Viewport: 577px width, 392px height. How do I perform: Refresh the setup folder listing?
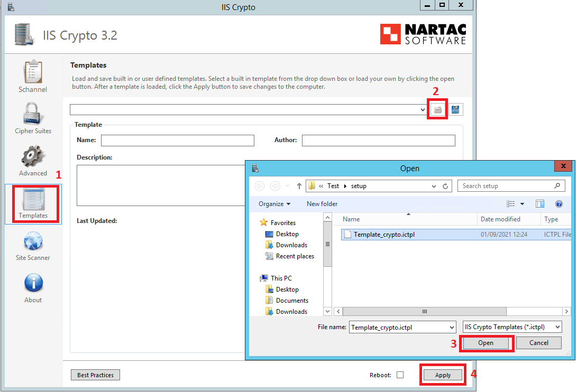[x=445, y=186]
